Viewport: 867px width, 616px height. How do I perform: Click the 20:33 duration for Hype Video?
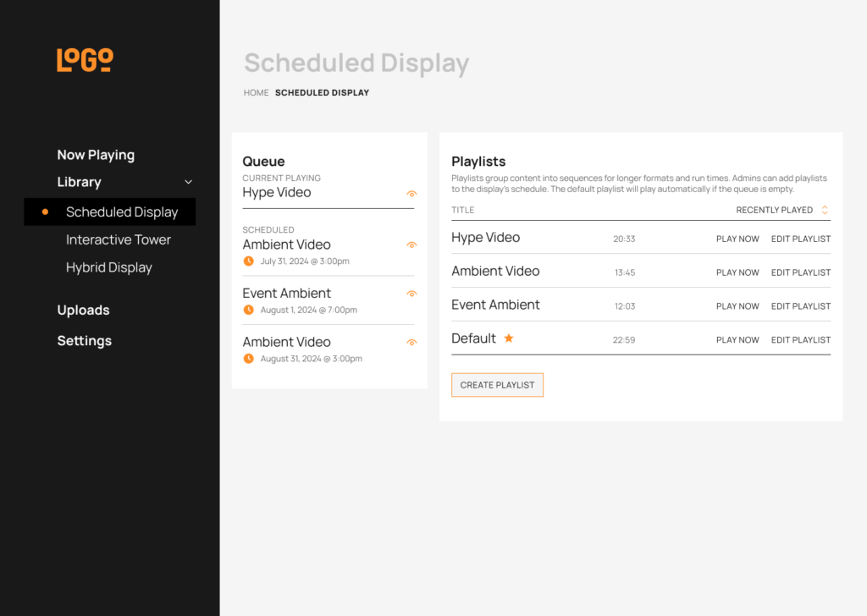click(624, 239)
